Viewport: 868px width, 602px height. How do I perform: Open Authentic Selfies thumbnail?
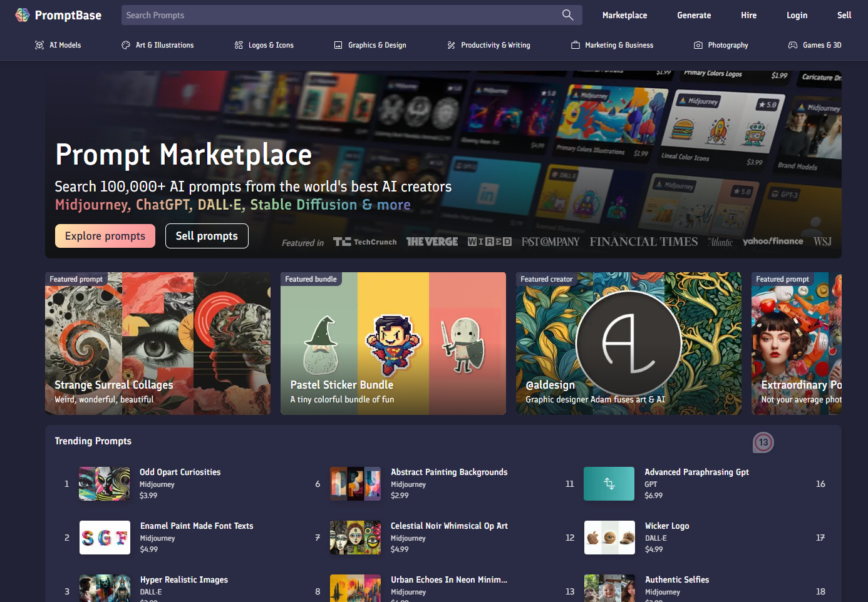609,588
